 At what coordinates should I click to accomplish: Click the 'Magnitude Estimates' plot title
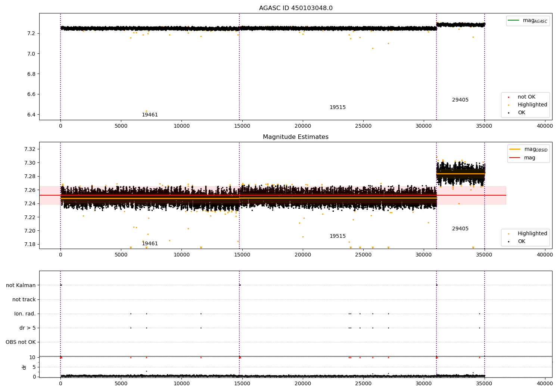click(296, 137)
